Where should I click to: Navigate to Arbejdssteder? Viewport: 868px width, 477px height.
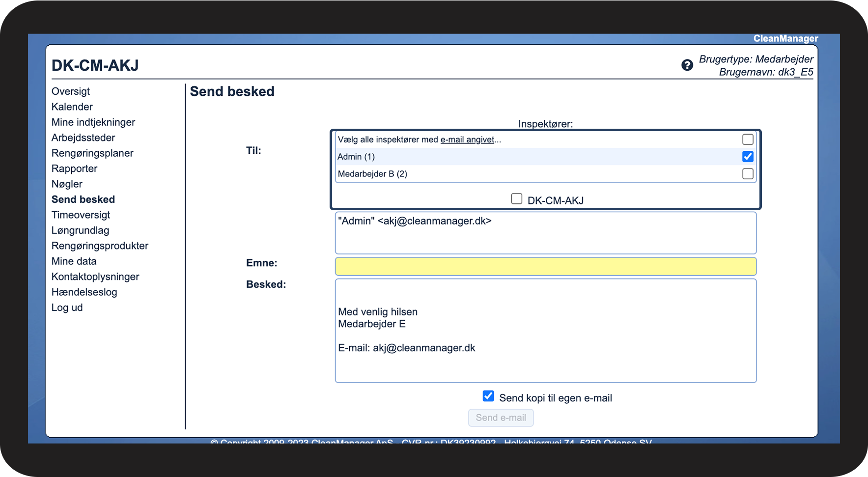tap(83, 138)
